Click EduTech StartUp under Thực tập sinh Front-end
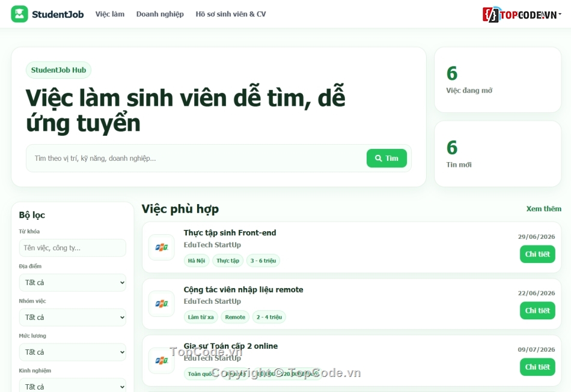This screenshot has height=392, width=571. pos(212,245)
